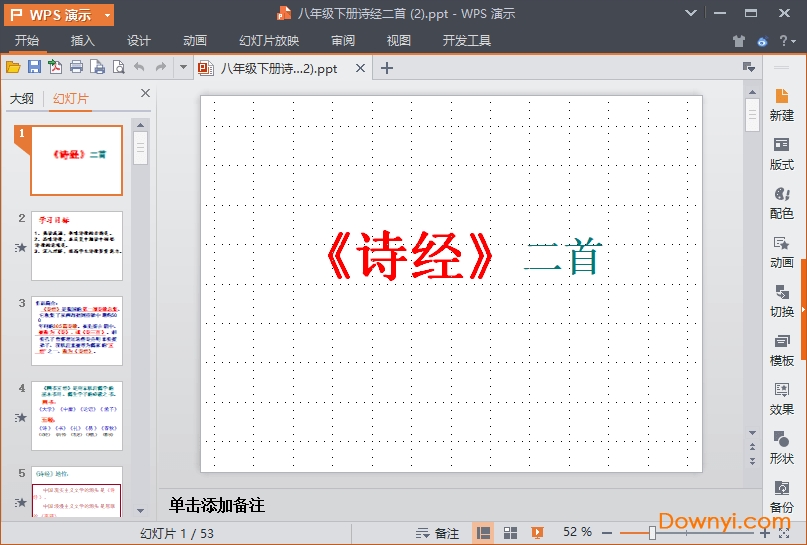Select slide 3 thumbnail
The width and height of the screenshot is (807, 545).
tap(77, 330)
